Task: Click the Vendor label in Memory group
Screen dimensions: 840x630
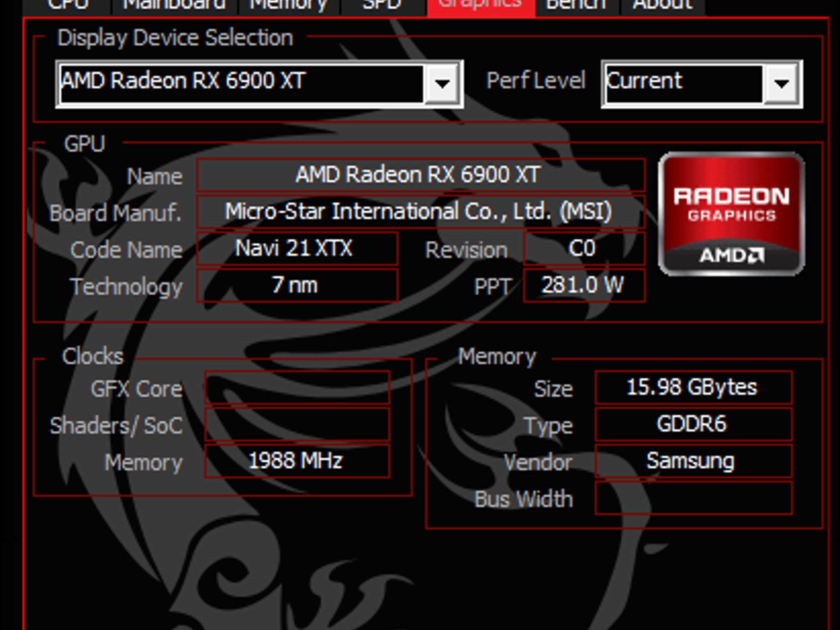Action: click(538, 463)
